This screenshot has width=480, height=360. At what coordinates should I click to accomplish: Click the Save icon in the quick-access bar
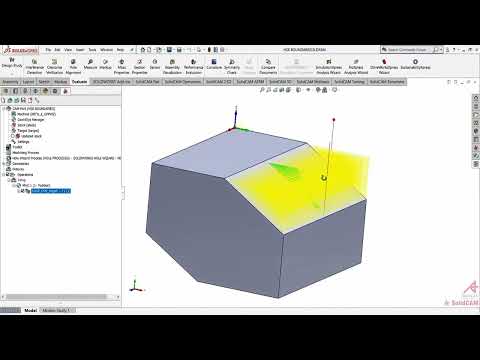[169, 50]
